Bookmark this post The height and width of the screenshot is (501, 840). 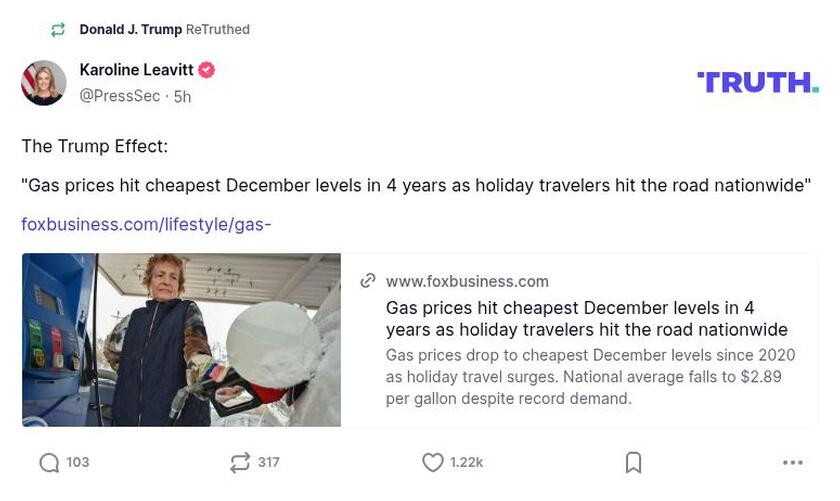pos(633,462)
